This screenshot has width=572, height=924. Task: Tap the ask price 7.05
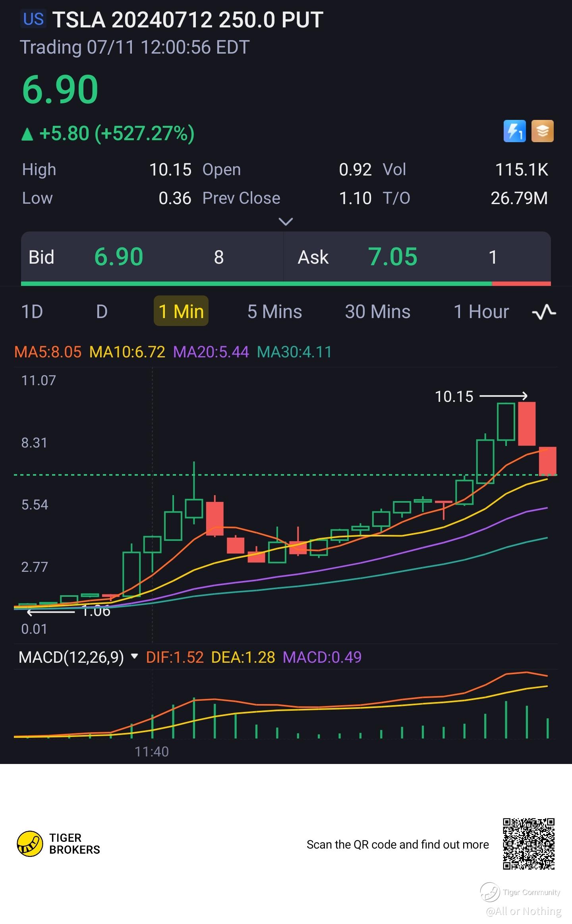click(392, 257)
